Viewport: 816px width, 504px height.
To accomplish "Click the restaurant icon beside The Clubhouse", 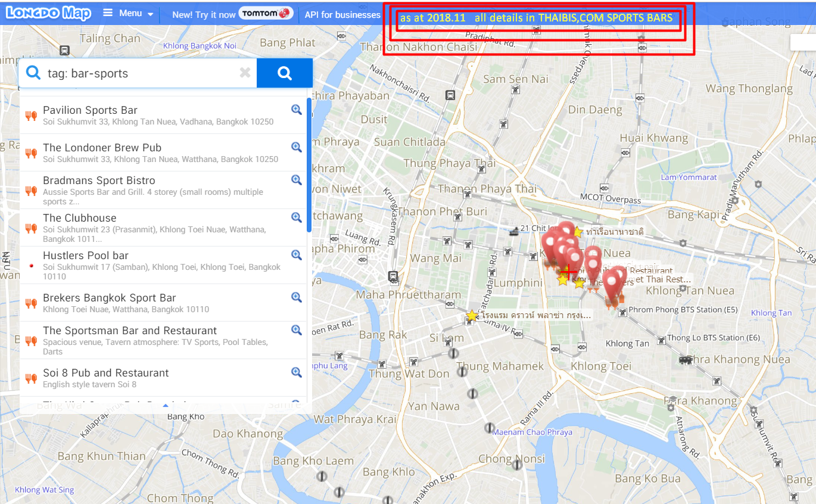I will (x=31, y=228).
